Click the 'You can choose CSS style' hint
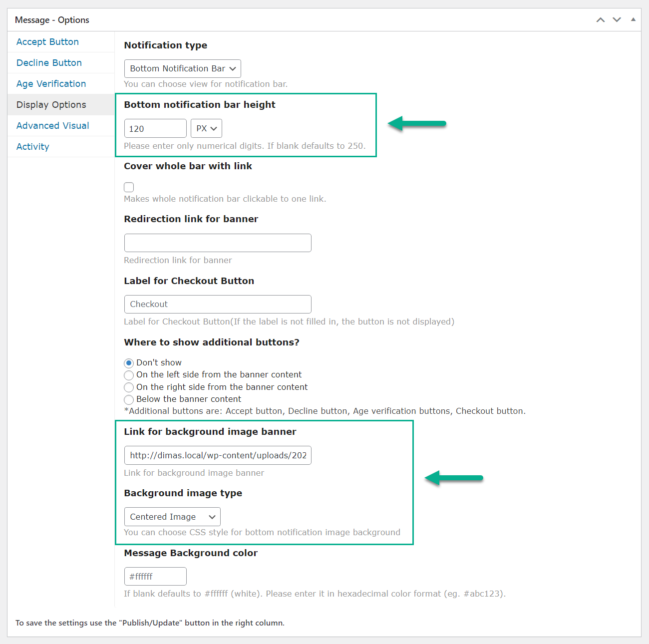 tap(262, 533)
